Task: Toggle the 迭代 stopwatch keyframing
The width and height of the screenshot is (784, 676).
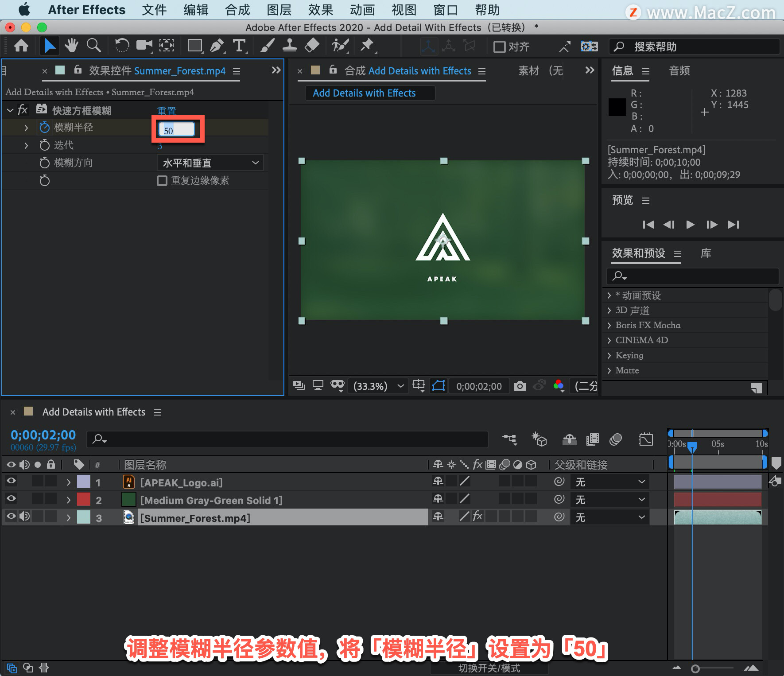Action: [x=44, y=145]
